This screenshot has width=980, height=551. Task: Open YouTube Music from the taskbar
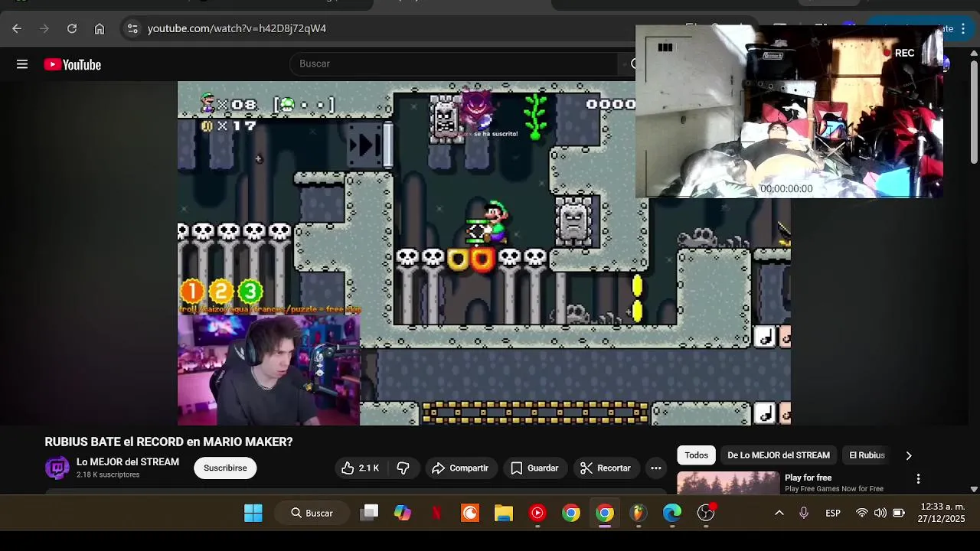point(537,513)
